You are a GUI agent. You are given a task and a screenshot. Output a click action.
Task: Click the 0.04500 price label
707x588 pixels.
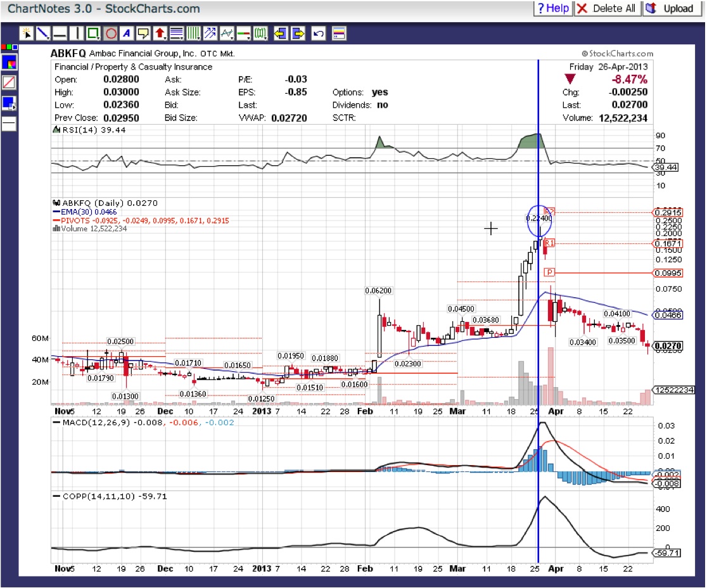pos(461,309)
